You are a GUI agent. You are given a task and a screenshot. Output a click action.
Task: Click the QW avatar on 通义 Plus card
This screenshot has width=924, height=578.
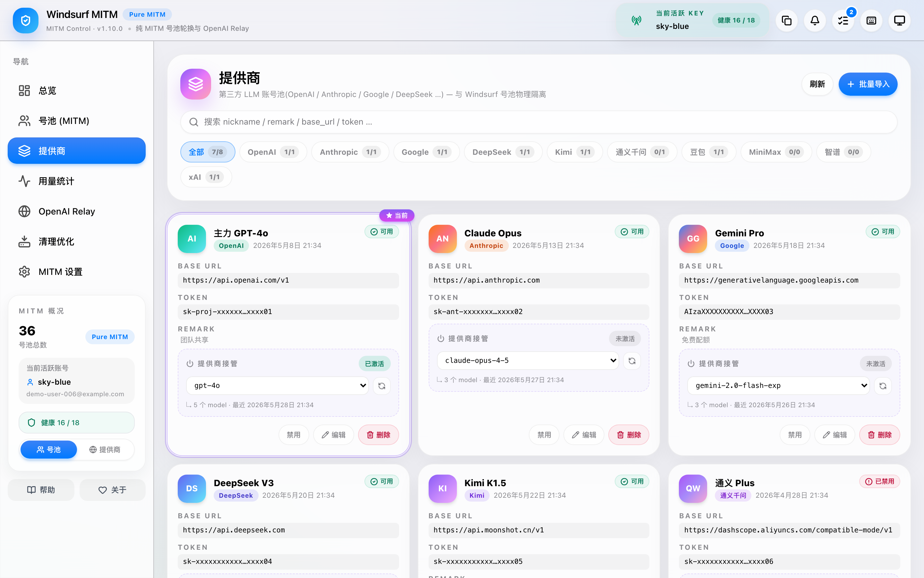pyautogui.click(x=693, y=488)
